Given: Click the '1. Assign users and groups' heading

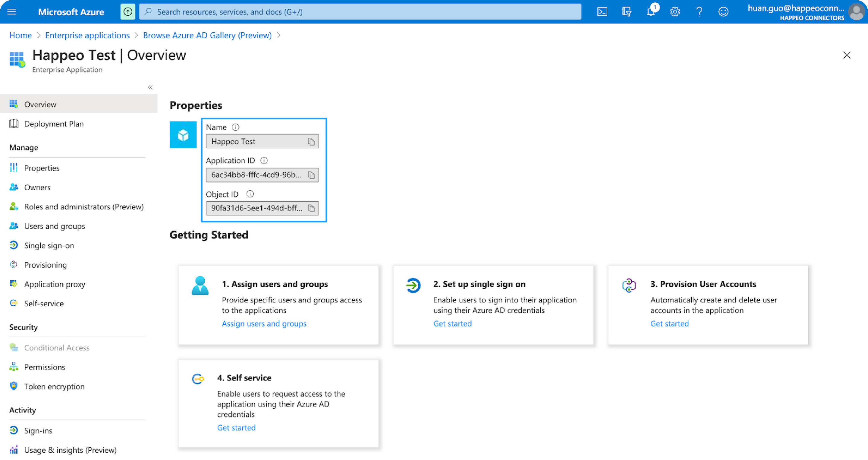Looking at the screenshot, I should click(x=275, y=284).
